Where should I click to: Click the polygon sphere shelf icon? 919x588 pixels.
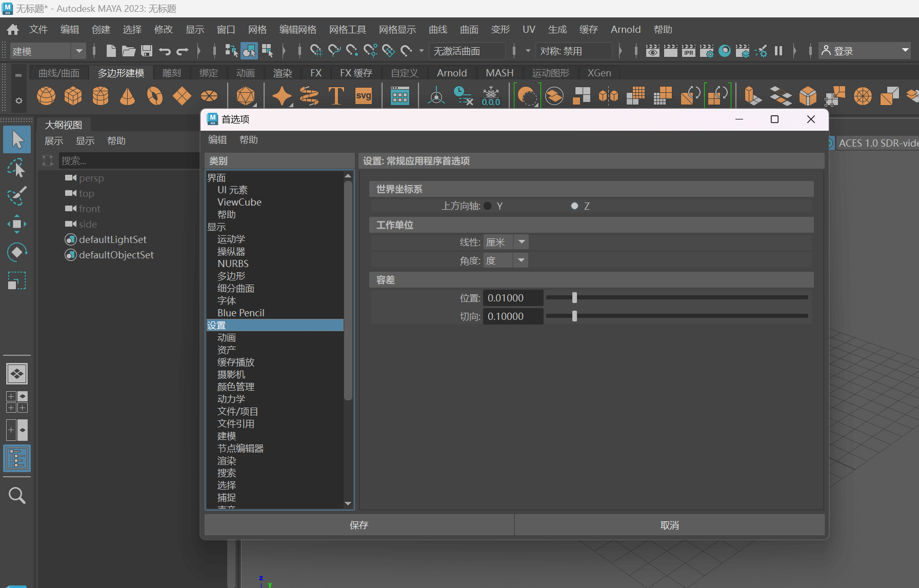pos(46,96)
